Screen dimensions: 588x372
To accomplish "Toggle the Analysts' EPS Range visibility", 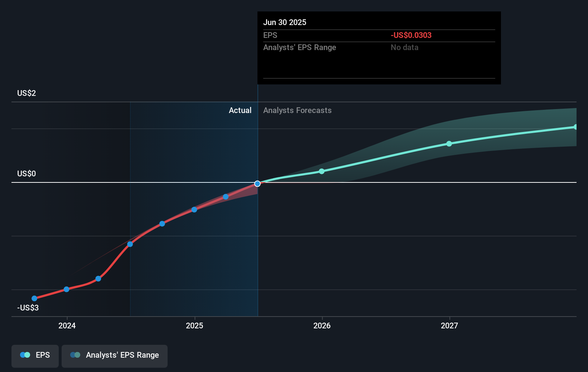I will [x=114, y=356].
